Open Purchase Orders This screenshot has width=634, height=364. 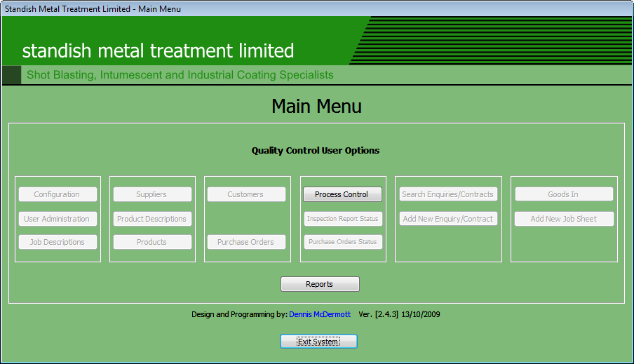(246, 242)
